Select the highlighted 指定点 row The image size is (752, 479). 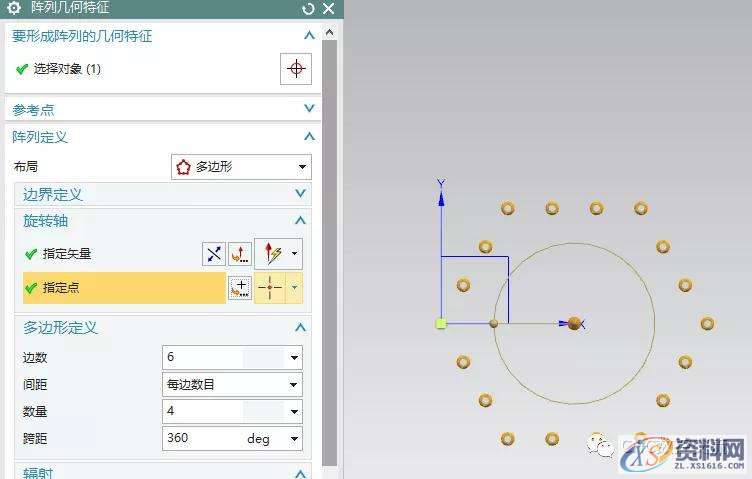[x=120, y=288]
